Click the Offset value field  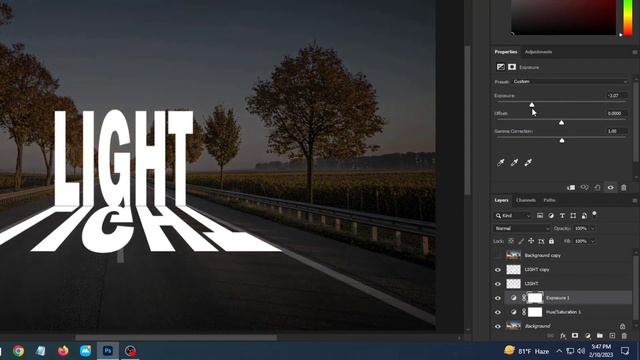(x=616, y=113)
